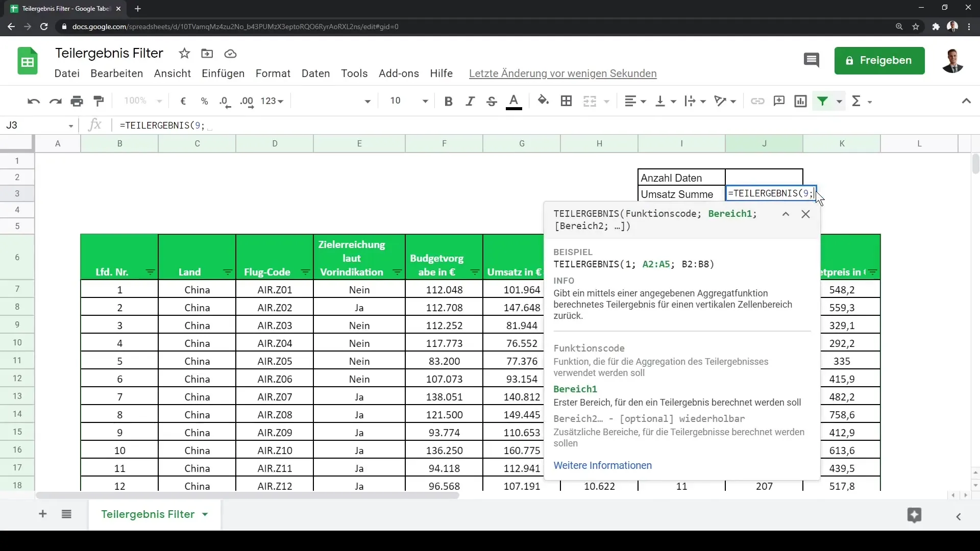
Task: Add a new sheet with plus
Action: [x=43, y=514]
